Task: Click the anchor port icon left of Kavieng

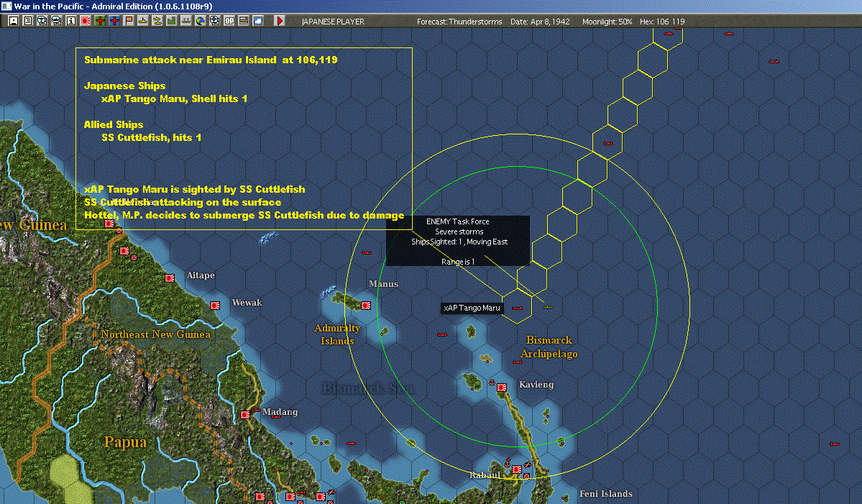Action: (492, 382)
